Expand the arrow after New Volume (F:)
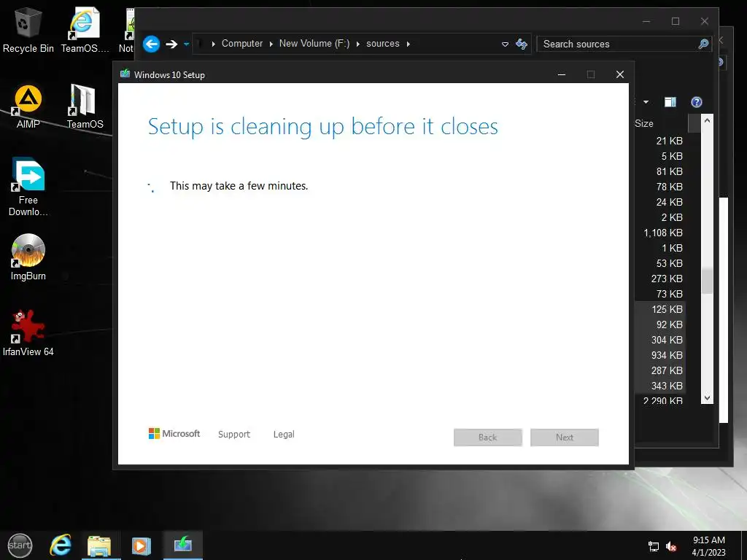 tap(357, 44)
